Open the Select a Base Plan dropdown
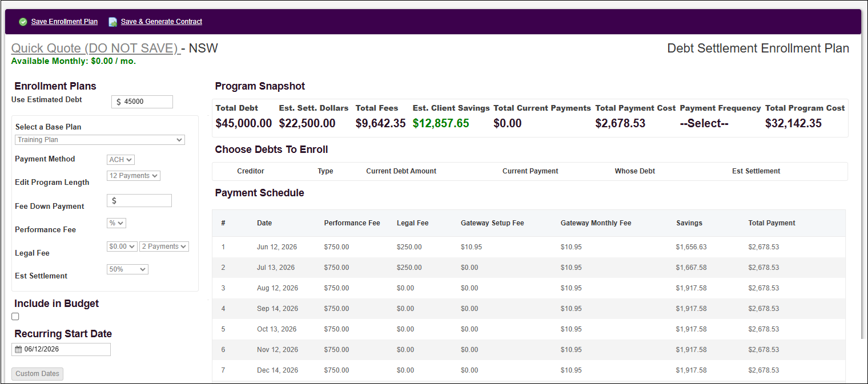 pos(100,140)
